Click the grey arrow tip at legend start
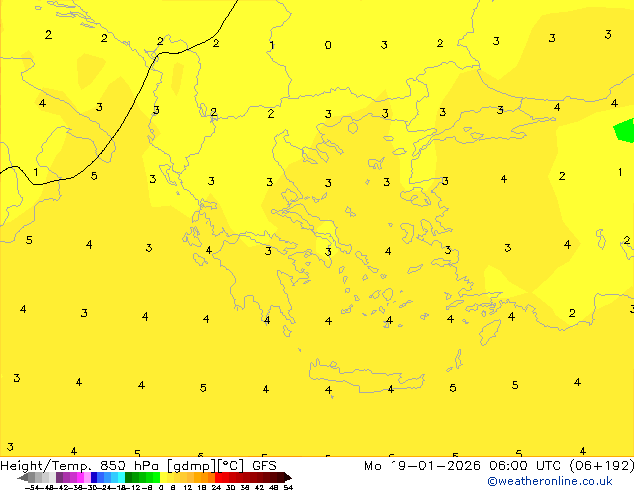This screenshot has height=490, width=634. 22,477
